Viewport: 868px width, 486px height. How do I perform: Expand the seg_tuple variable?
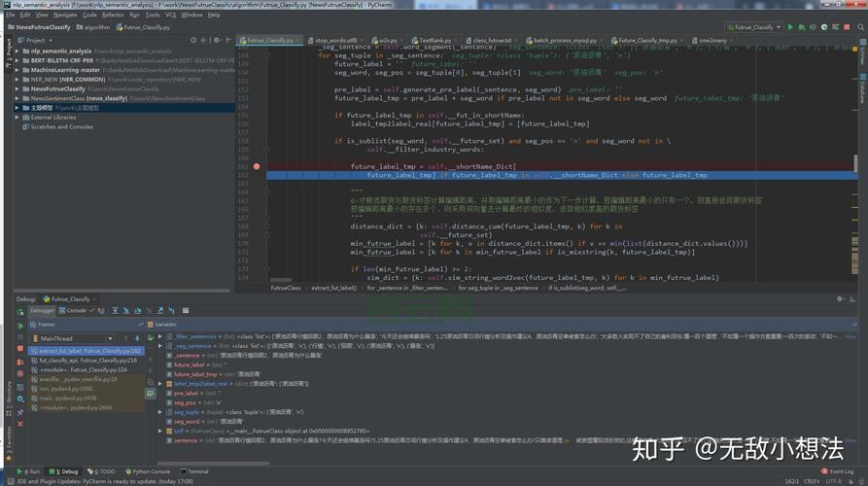tap(160, 412)
